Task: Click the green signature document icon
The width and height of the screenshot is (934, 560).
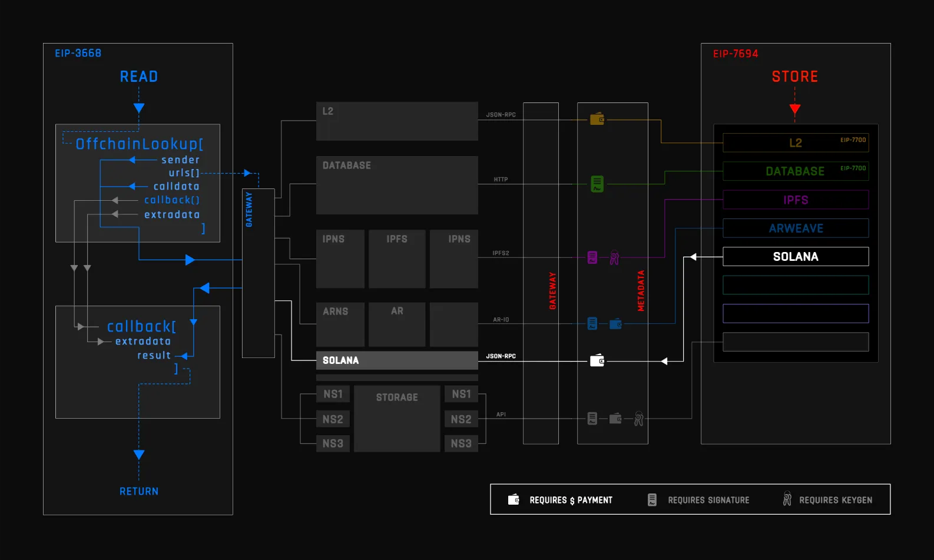Action: coord(597,184)
